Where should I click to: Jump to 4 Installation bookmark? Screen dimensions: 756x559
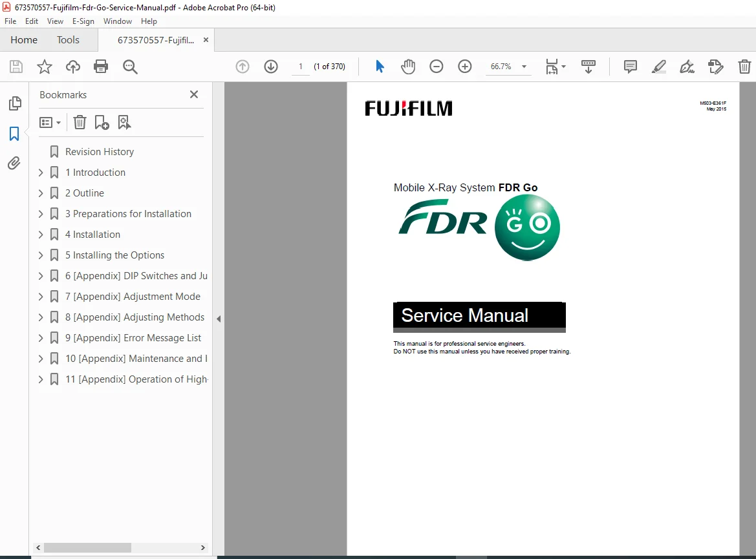pyautogui.click(x=92, y=235)
